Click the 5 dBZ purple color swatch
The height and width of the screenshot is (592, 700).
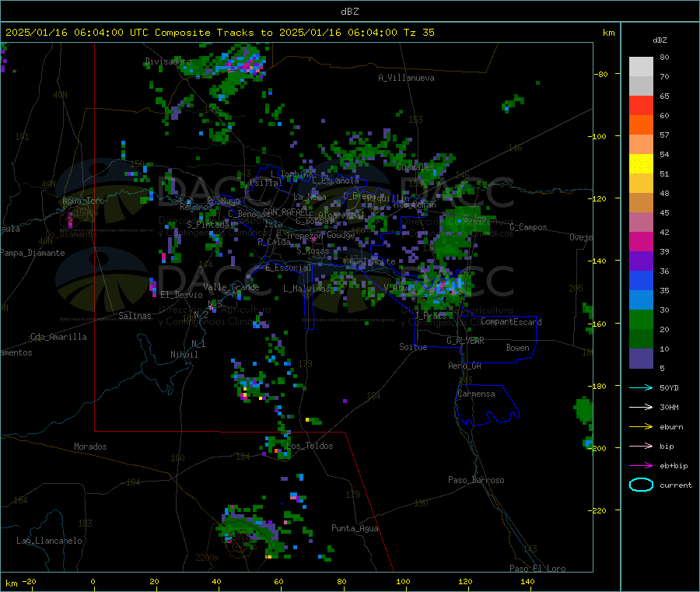(x=641, y=359)
